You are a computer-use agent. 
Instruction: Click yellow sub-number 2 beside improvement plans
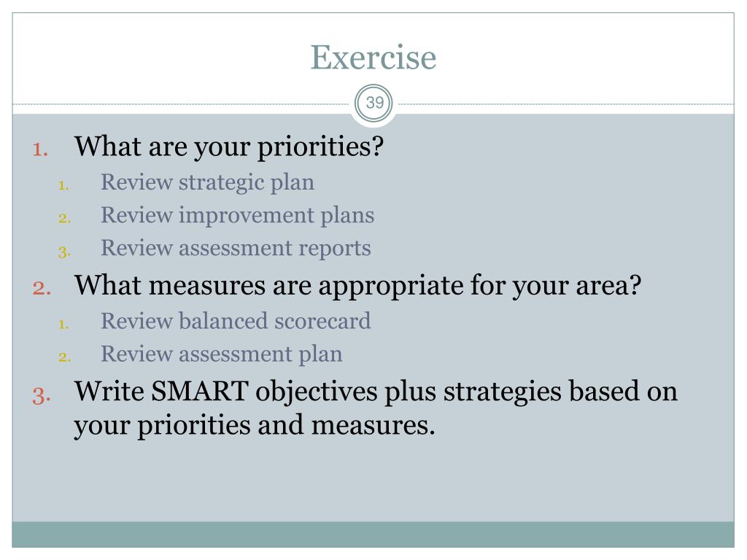pyautogui.click(x=64, y=219)
